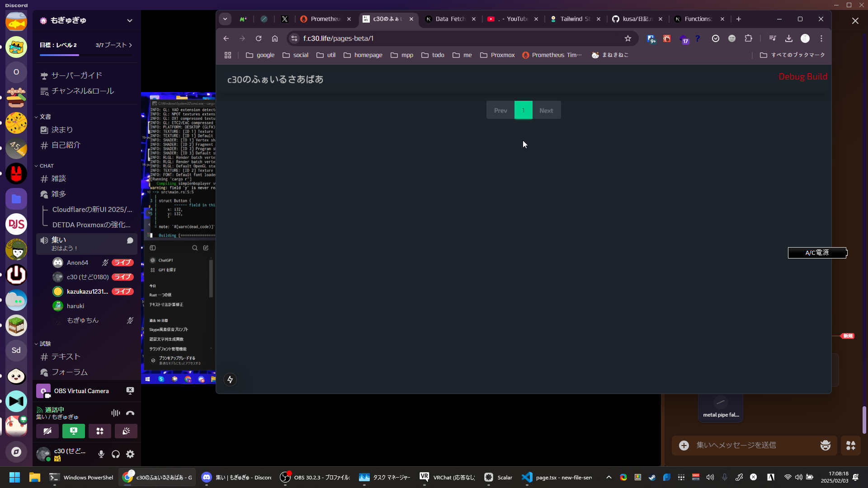Open emoji picker in message box
868x488 pixels.
[825, 446]
